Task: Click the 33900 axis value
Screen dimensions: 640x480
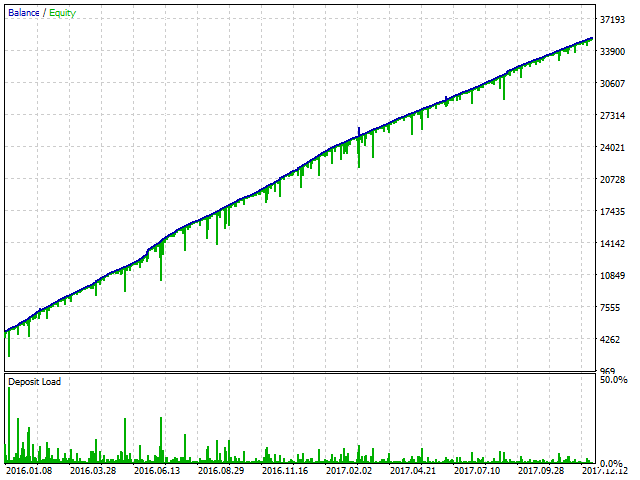Action: (x=612, y=51)
